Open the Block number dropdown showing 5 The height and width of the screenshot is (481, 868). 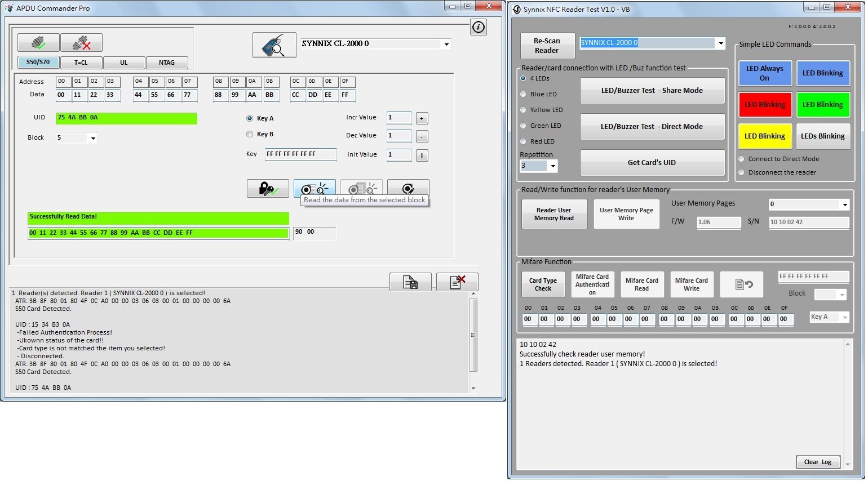tap(93, 138)
